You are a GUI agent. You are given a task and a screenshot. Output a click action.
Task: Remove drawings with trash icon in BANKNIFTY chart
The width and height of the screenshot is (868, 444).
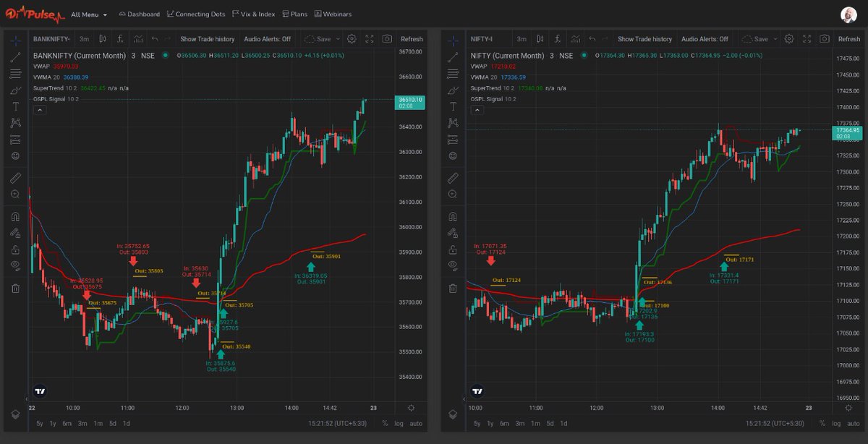[15, 289]
